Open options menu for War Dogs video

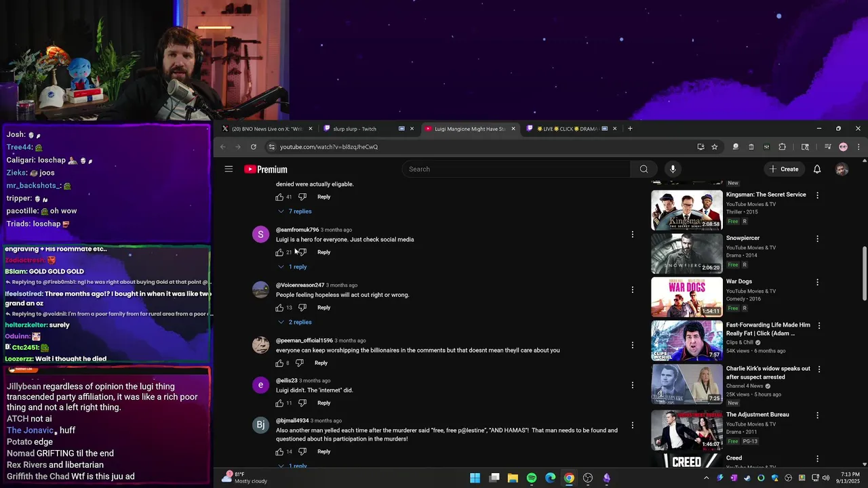[x=817, y=282]
